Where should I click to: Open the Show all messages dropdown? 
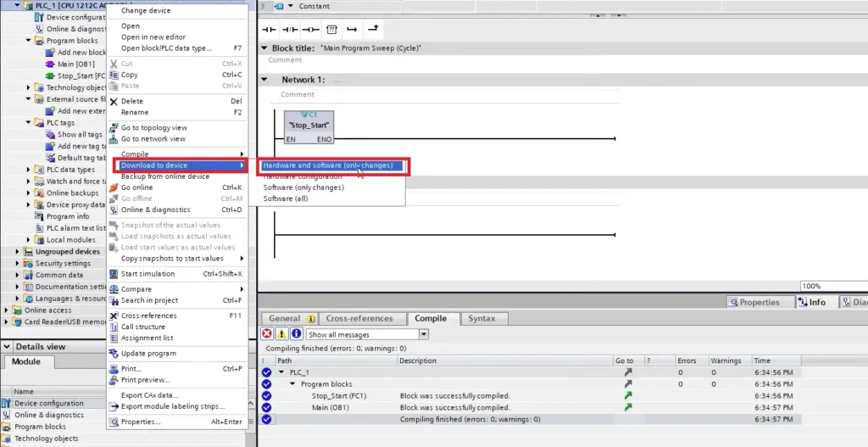[x=424, y=334]
